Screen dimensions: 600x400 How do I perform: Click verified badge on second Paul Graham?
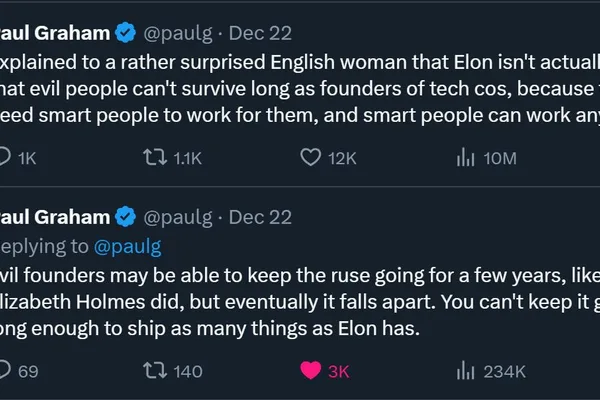pos(126,217)
